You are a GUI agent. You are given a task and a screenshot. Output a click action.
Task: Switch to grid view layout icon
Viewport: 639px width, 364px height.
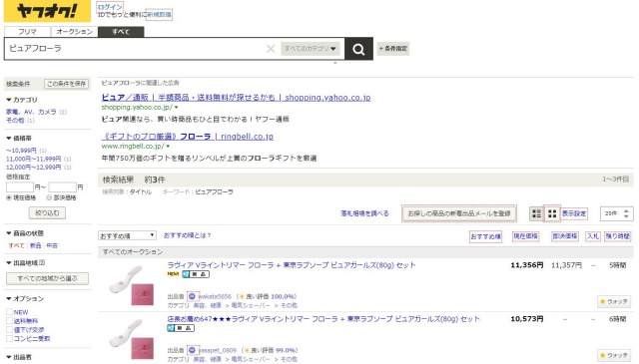(552, 213)
